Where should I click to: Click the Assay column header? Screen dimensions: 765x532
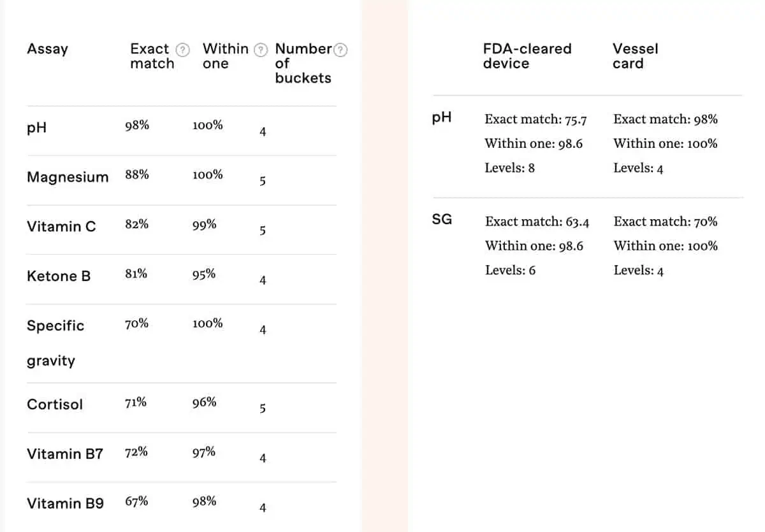[47, 49]
